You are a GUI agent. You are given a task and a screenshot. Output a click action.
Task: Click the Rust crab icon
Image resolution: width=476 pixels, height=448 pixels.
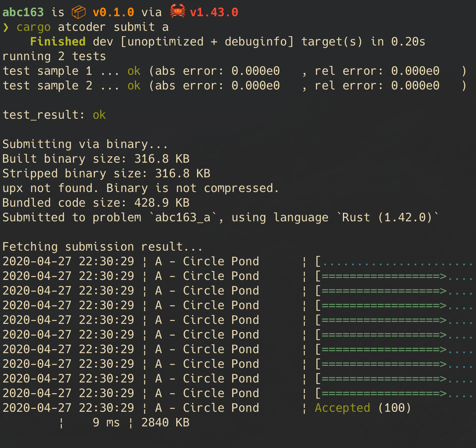point(177,12)
